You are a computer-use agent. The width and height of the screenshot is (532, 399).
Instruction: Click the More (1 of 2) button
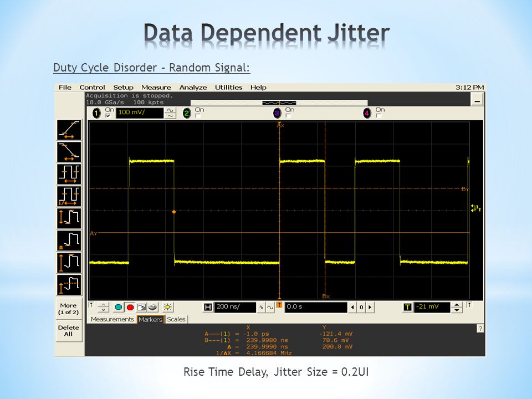pyautogui.click(x=68, y=309)
